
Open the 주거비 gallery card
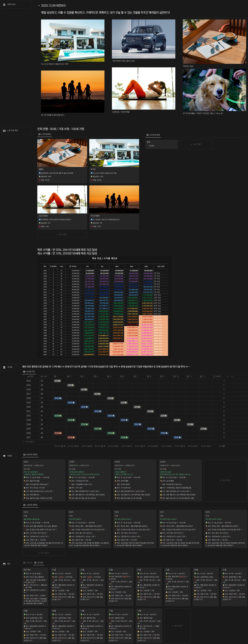[114, 161]
